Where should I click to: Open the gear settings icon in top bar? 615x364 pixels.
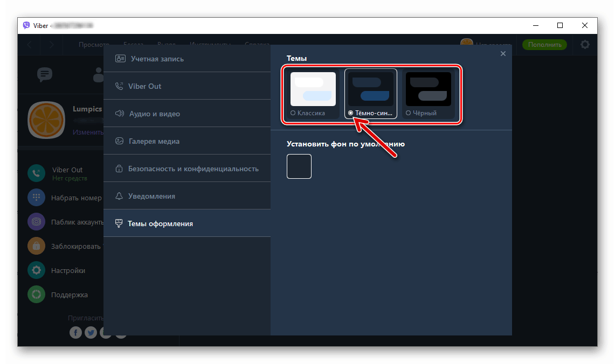585,45
